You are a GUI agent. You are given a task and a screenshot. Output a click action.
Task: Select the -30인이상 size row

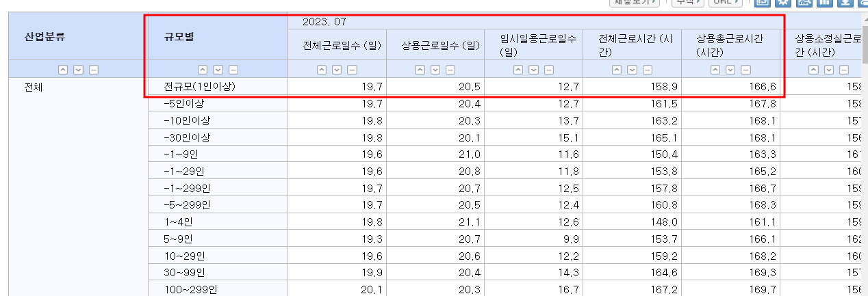coord(187,137)
